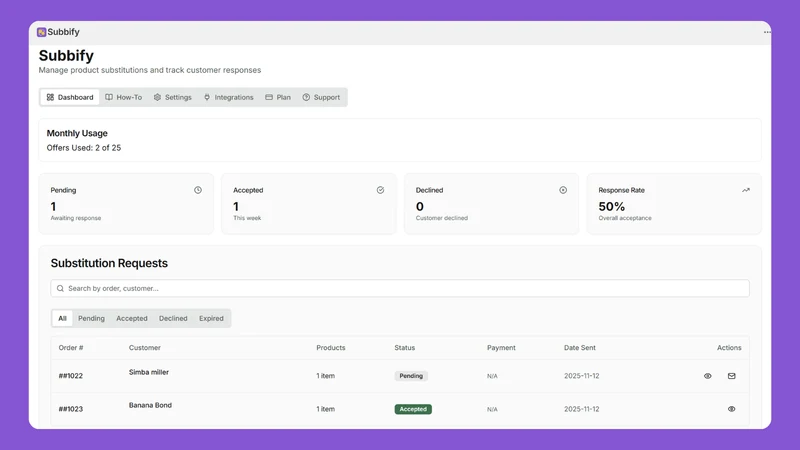Image resolution: width=800 pixels, height=450 pixels.
Task: Click customer name Banana Bond
Action: pos(150,405)
